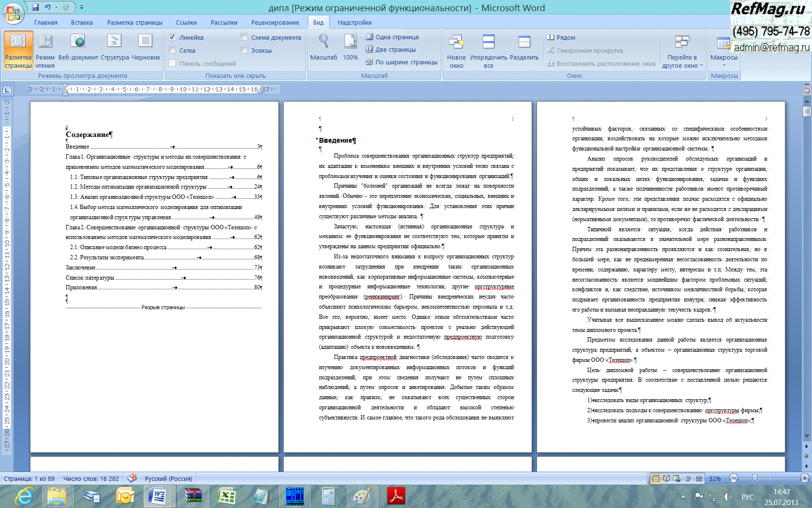This screenshot has height=508, width=812.
Task: Toggle the Схема документа checkbox
Action: coord(245,37)
